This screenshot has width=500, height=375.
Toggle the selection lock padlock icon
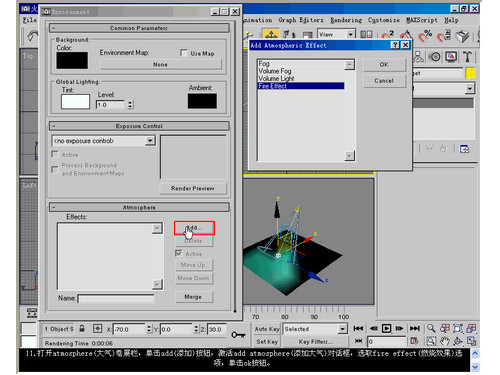tap(82, 329)
